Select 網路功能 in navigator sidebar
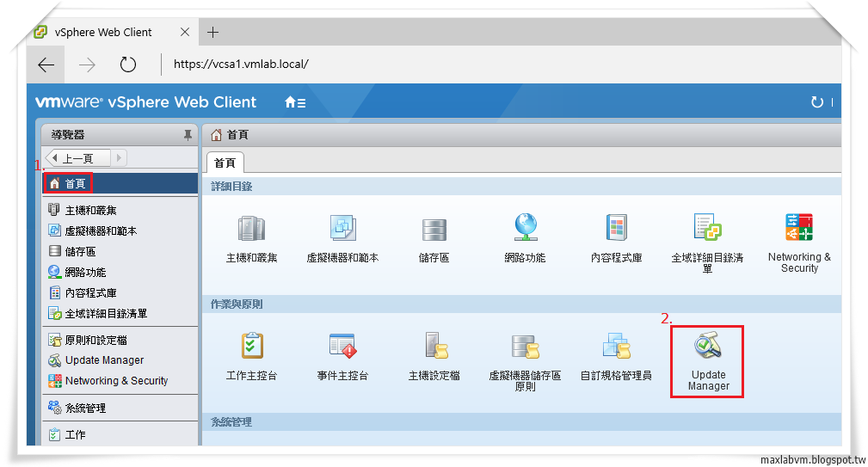Viewport: 868px width, 467px height. 120,273
